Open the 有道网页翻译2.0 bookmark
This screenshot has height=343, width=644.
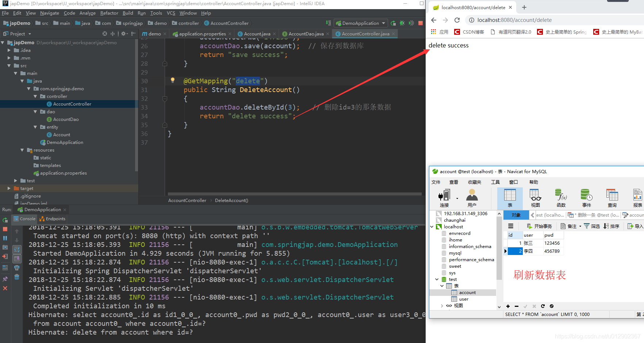[511, 32]
